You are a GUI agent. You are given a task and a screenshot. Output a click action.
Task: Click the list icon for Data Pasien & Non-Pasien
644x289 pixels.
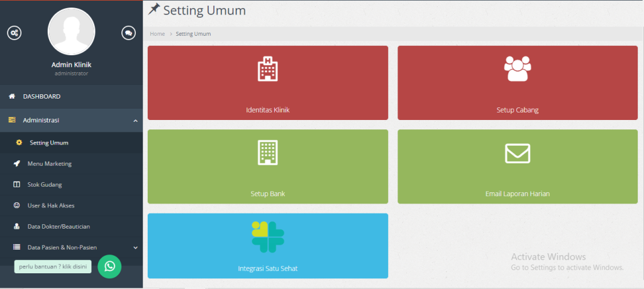pos(17,248)
